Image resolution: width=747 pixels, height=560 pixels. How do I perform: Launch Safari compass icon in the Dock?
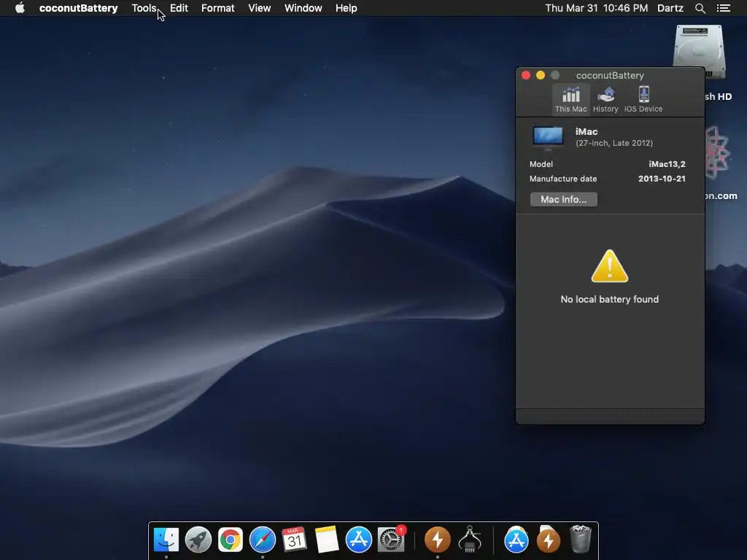click(262, 540)
